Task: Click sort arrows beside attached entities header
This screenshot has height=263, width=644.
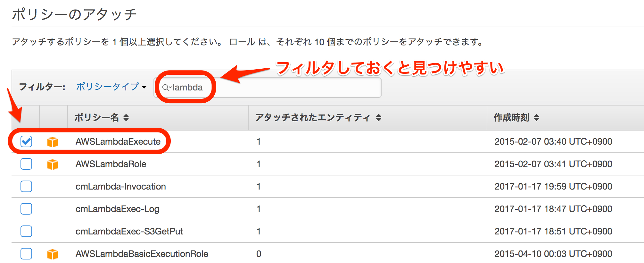Action: 379,118
